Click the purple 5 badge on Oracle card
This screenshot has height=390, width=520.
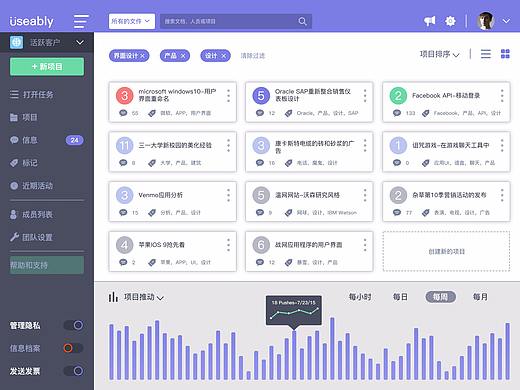tap(261, 96)
